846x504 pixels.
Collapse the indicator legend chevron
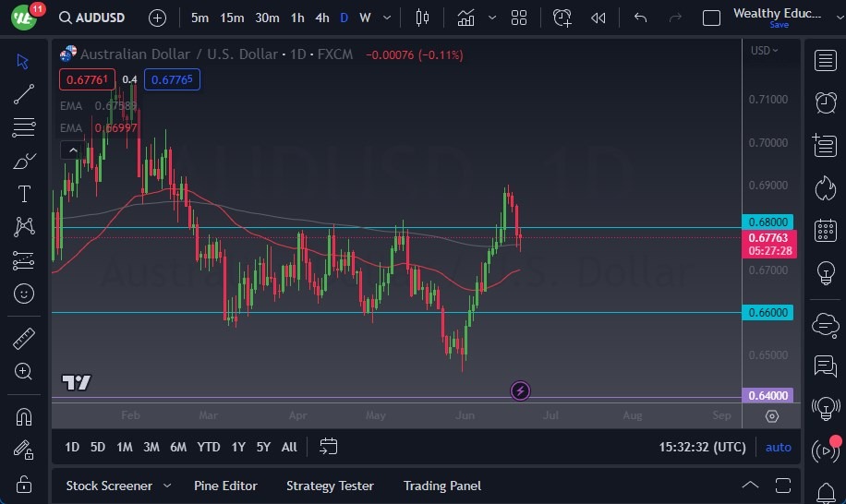[x=70, y=150]
